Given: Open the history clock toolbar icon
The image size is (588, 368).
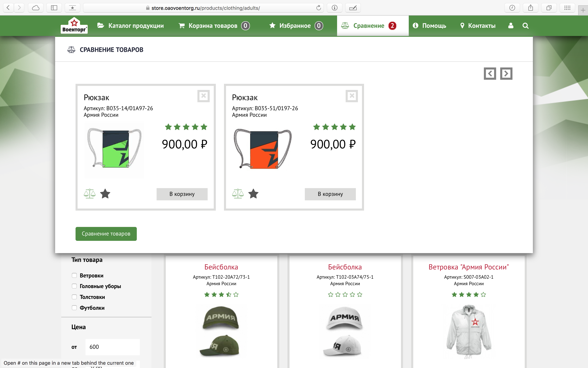Looking at the screenshot, I should coord(512,8).
